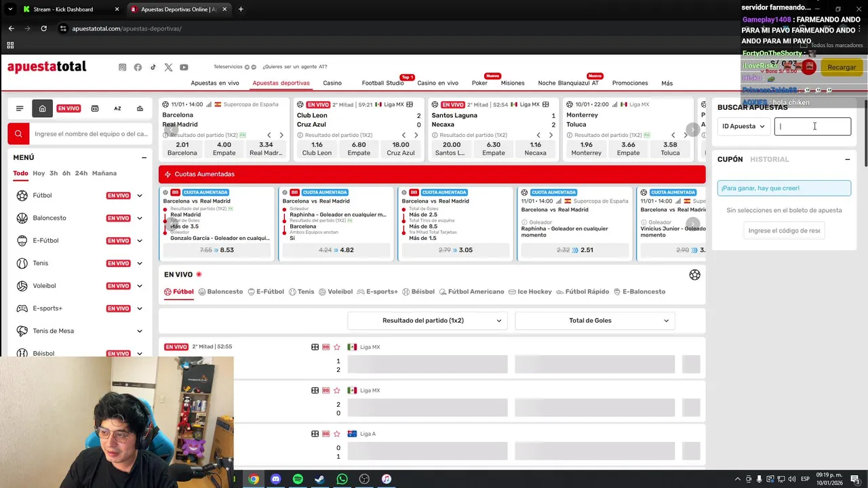Open football pitch icon for Santos Laguna match

click(545, 104)
